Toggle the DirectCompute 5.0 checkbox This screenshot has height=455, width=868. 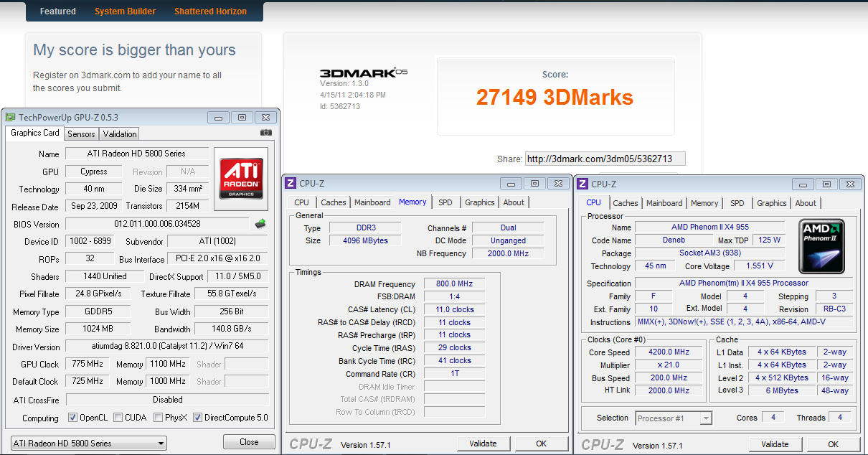197,418
